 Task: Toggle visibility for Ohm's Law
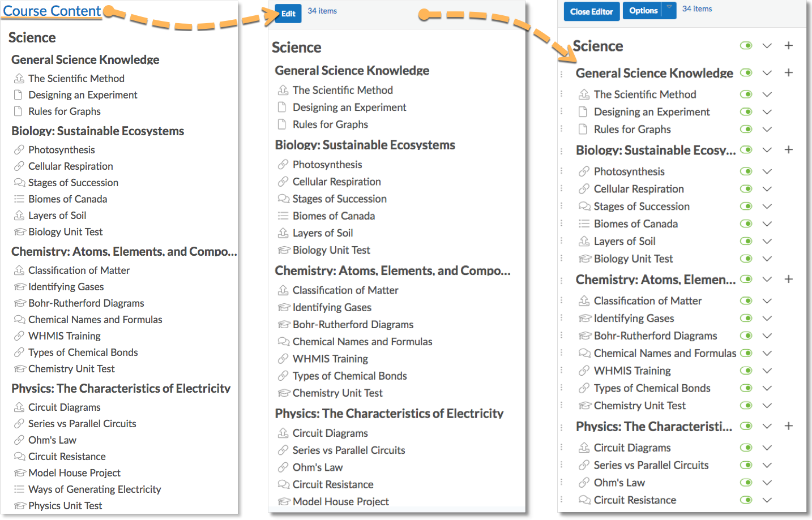tap(746, 483)
